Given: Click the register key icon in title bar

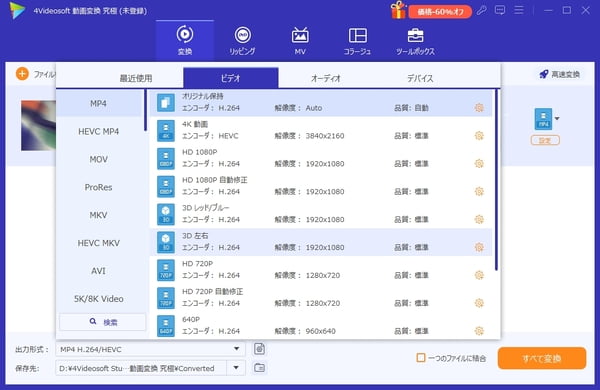Looking at the screenshot, I should coord(482,10).
